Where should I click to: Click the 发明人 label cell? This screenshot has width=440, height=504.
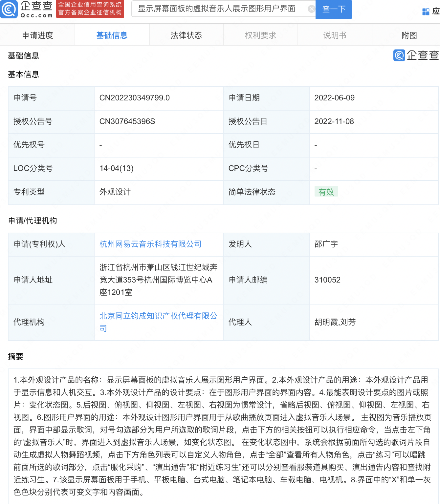coord(266,244)
